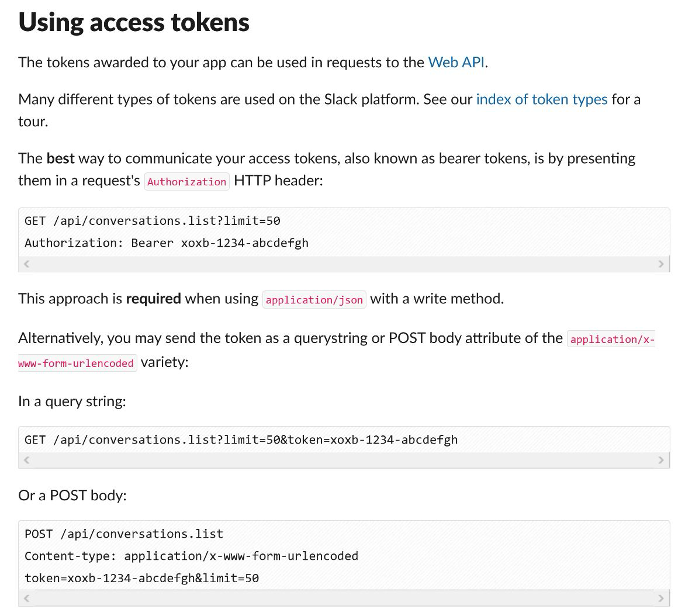
Task: Click the Content-type code line
Action: (x=191, y=556)
